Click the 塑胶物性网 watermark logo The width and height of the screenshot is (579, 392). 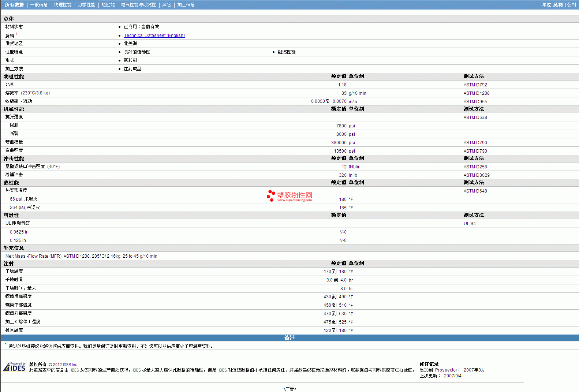[x=289, y=196]
